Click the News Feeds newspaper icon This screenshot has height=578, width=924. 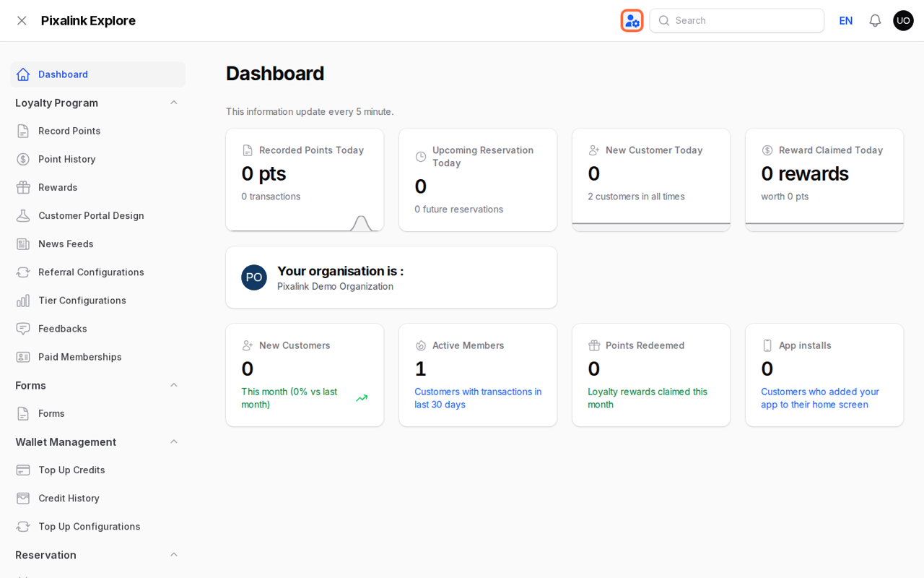pos(23,243)
